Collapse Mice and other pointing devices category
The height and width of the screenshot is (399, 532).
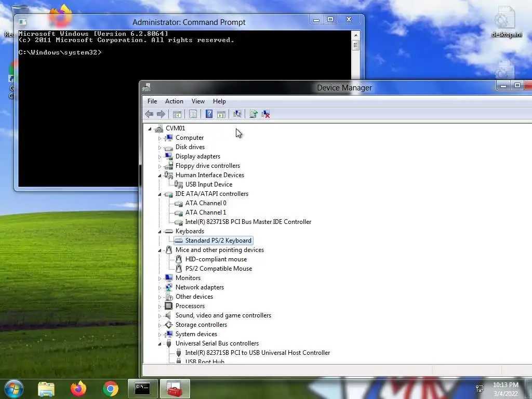pyautogui.click(x=159, y=250)
